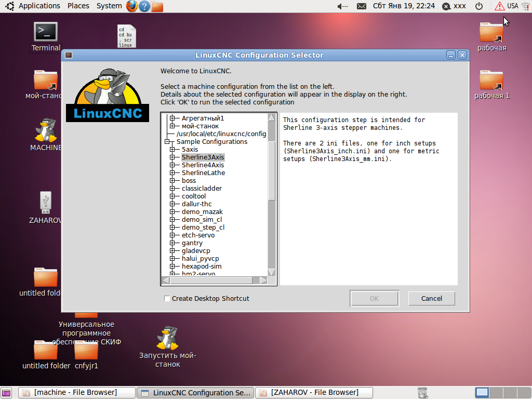Select the halui_pyvcp configuration

coord(201,259)
